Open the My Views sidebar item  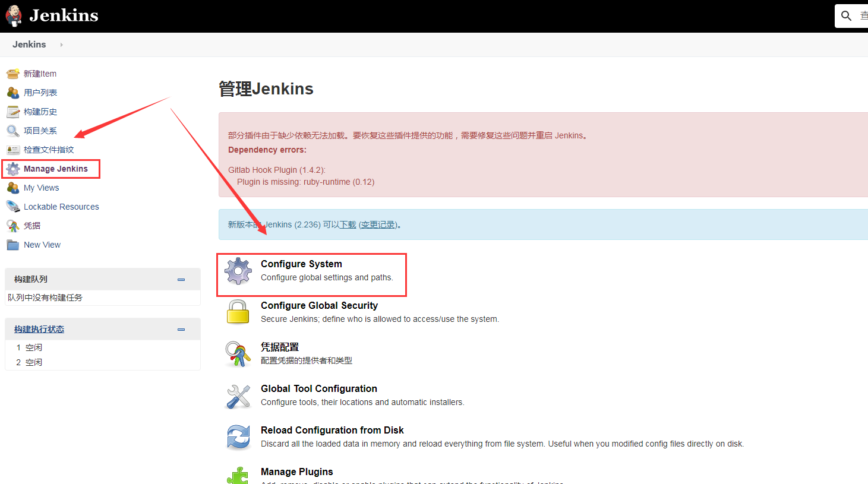pyautogui.click(x=41, y=188)
